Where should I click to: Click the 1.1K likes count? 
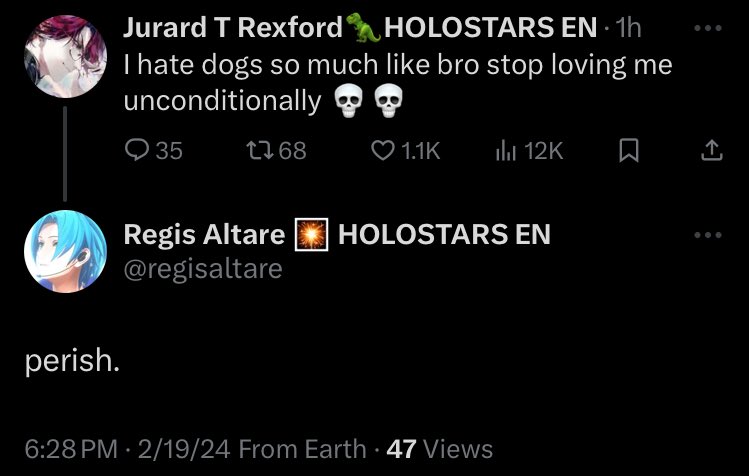pos(420,151)
